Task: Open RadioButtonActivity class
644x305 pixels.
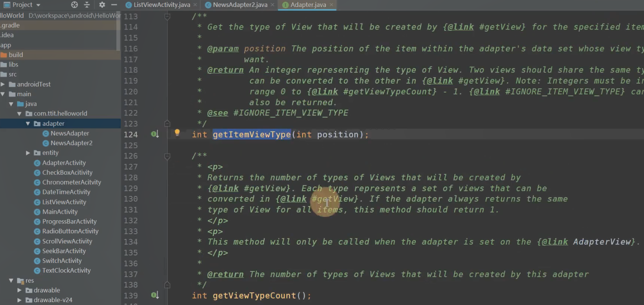Action: (x=71, y=231)
